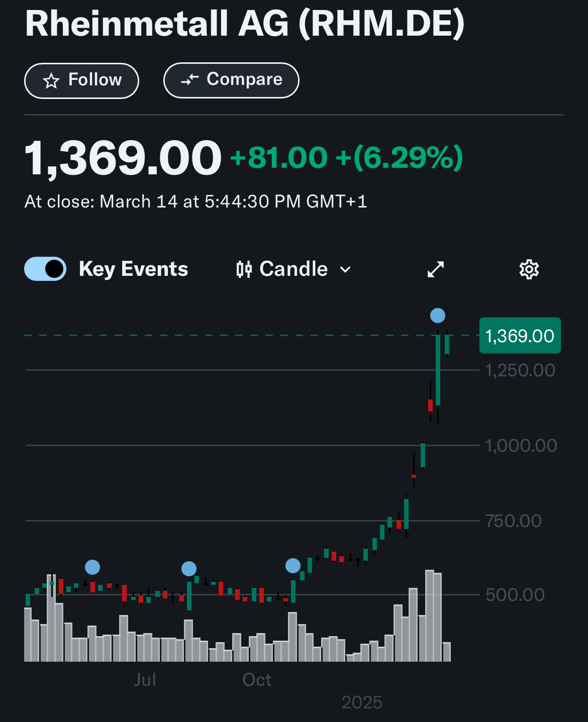588x722 pixels.
Task: Select the key event marker above the chart peak
Action: pos(438,316)
